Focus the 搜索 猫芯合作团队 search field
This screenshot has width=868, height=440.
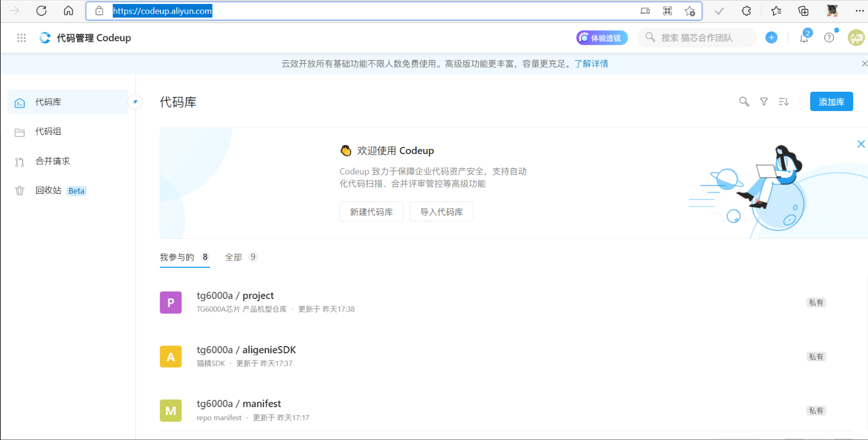tap(697, 38)
